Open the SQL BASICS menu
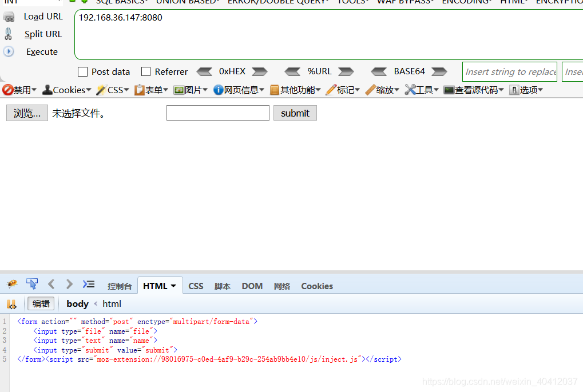 pos(122,2)
